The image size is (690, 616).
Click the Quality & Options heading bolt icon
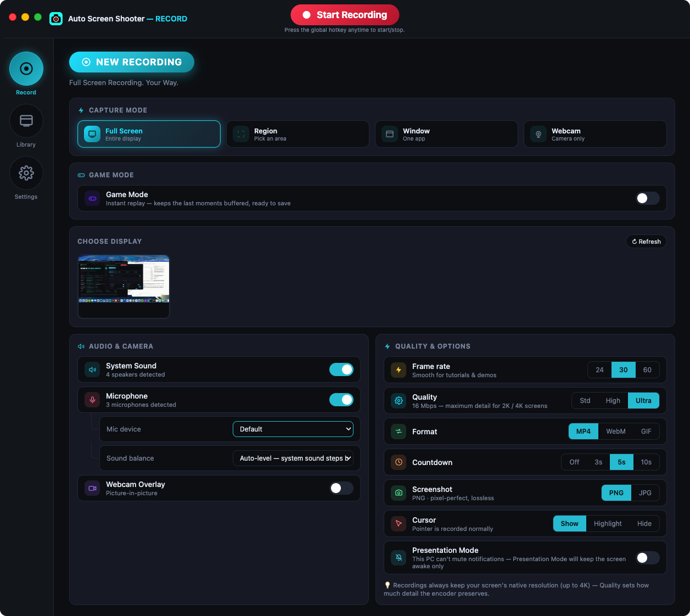click(388, 346)
